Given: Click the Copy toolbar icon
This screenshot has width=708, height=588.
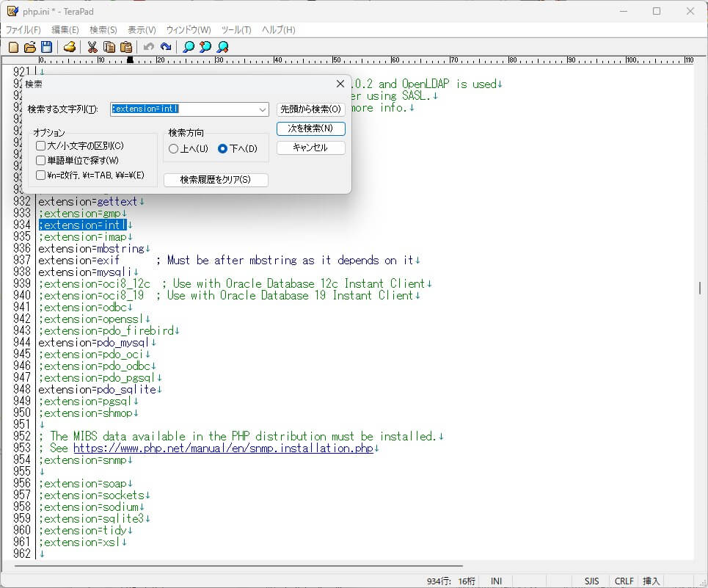Looking at the screenshot, I should (x=109, y=47).
